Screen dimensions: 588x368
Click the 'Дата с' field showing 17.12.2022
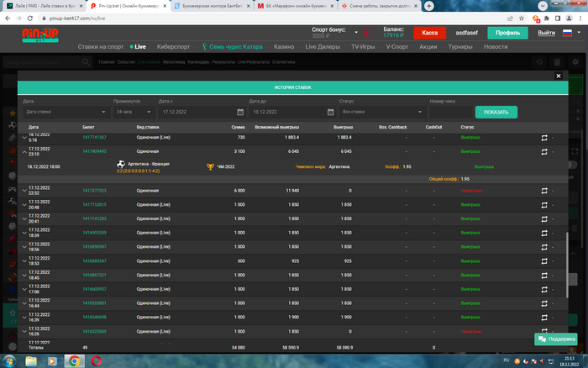(202, 112)
